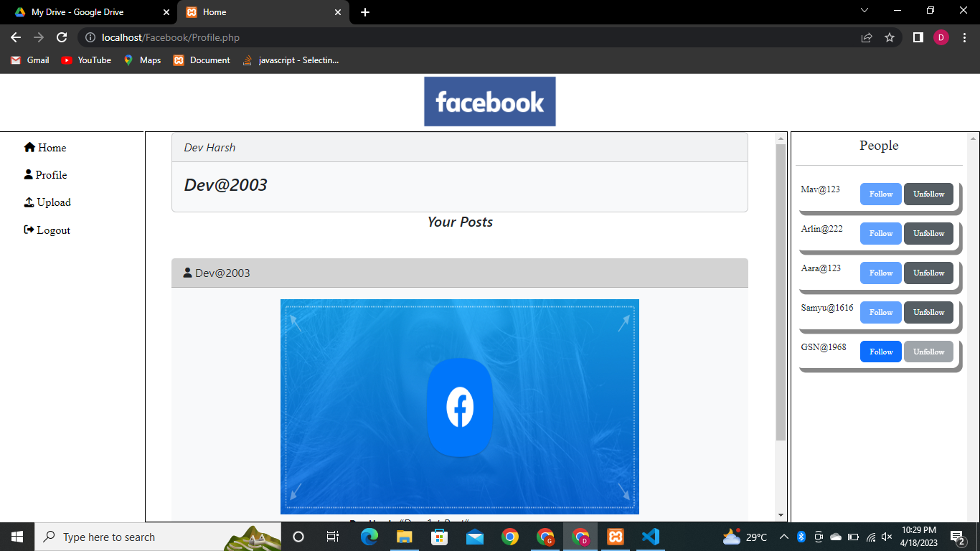980x551 pixels.
Task: Open the Maps bookmark
Action: (x=141, y=60)
